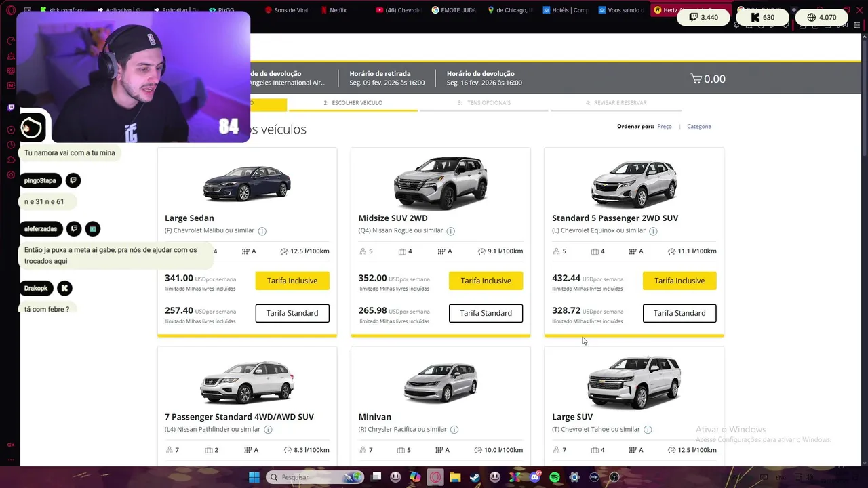The width and height of the screenshot is (868, 488).
Task: Click chat username aleferzadas
Action: pos(41,229)
